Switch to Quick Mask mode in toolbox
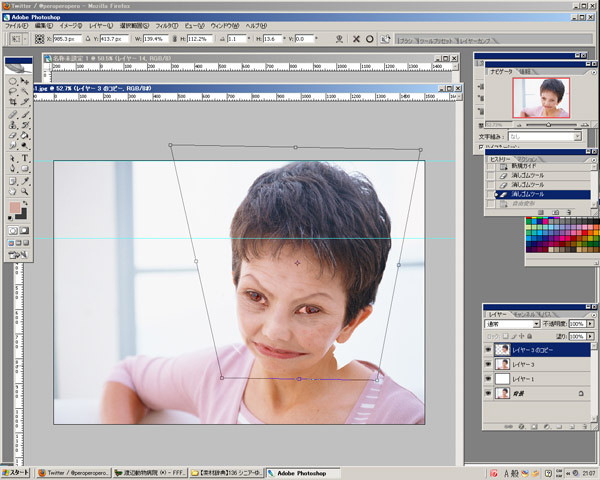This screenshot has width=600, height=480. (24, 230)
